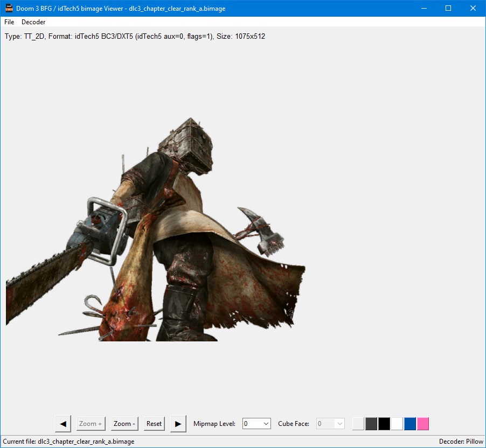Maximize the bimage Viewer window

448,9
